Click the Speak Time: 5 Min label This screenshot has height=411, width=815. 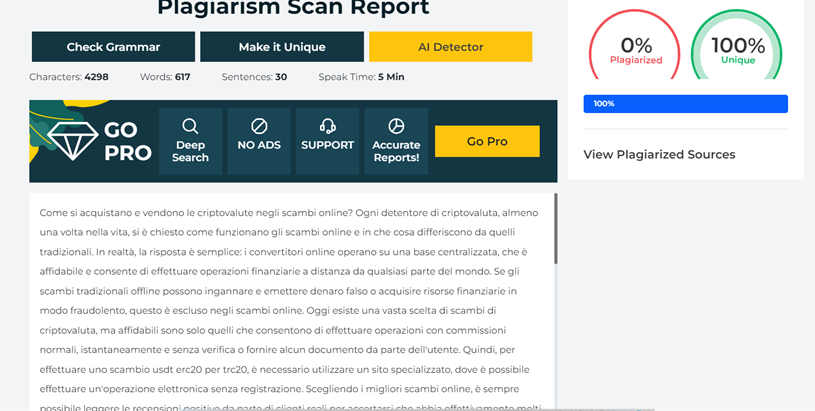point(361,77)
